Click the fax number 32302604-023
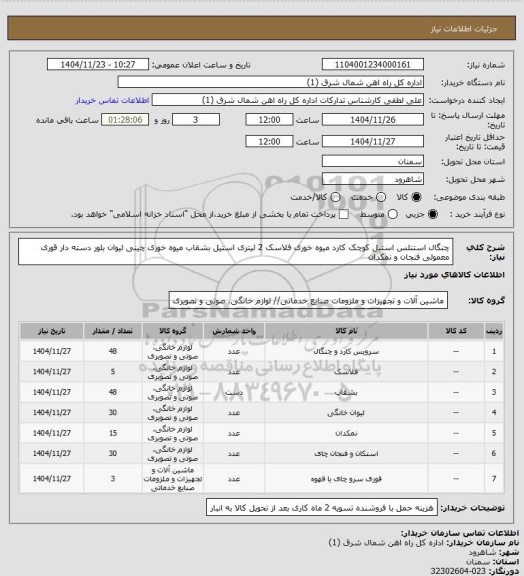The width and height of the screenshot is (524, 576). tap(458, 571)
